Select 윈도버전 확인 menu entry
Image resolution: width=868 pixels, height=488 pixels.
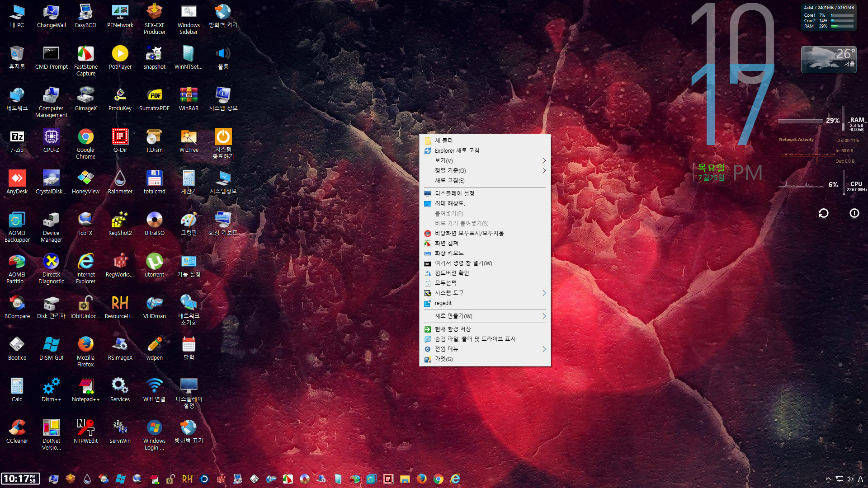pos(485,273)
